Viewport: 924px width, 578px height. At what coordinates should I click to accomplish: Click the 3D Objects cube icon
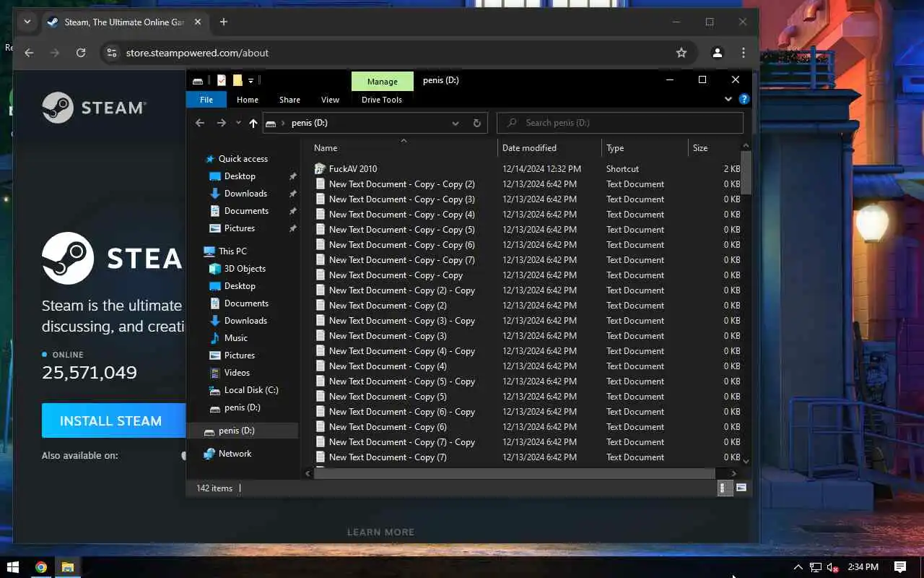pyautogui.click(x=215, y=269)
